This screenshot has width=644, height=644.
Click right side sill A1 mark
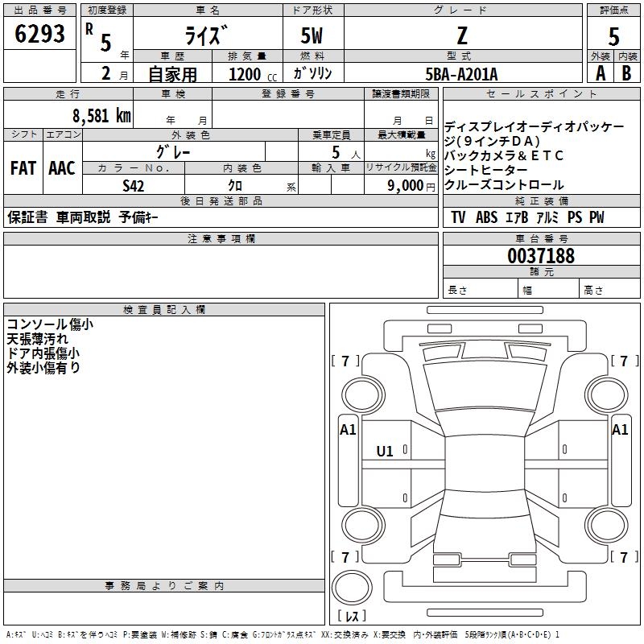tap(620, 430)
